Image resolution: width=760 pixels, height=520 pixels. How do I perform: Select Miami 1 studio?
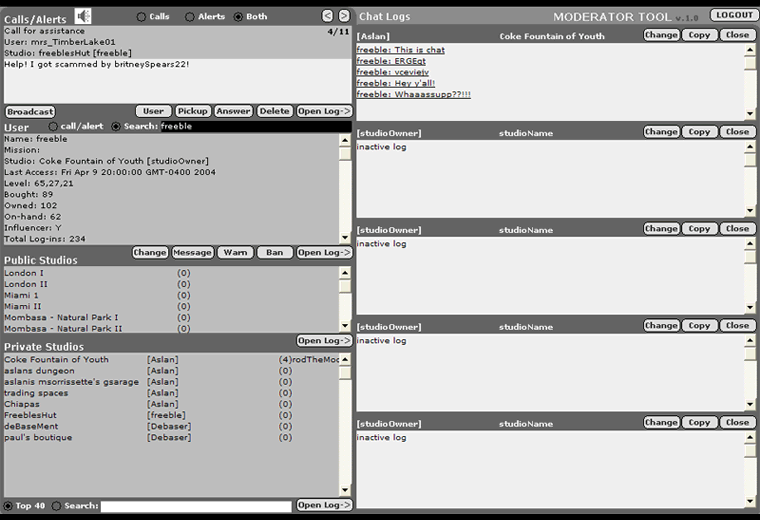[171, 296]
